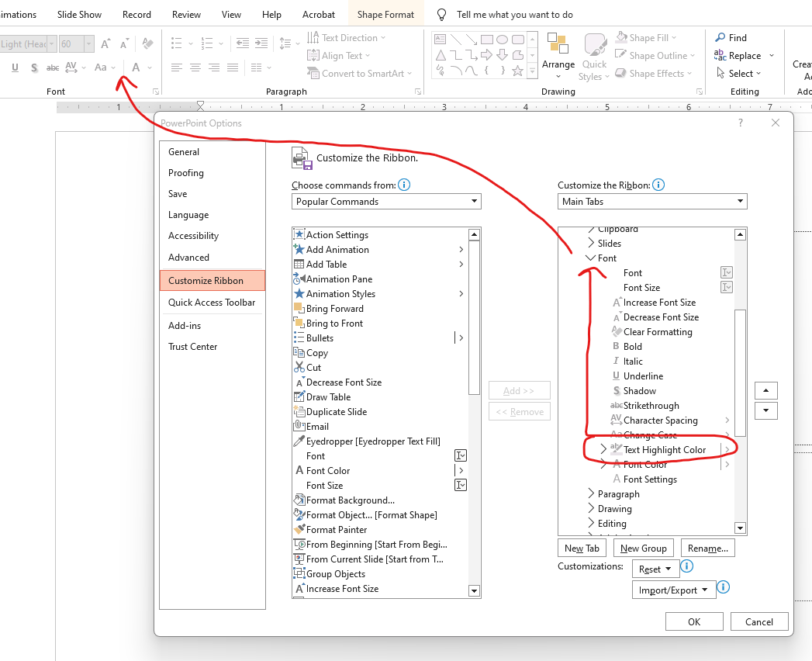Toggle Align Right in Paragraph group
The height and width of the screenshot is (661, 812).
click(x=214, y=67)
